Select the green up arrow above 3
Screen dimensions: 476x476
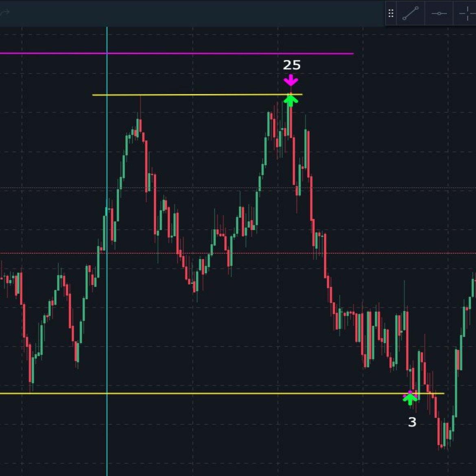(x=410, y=399)
